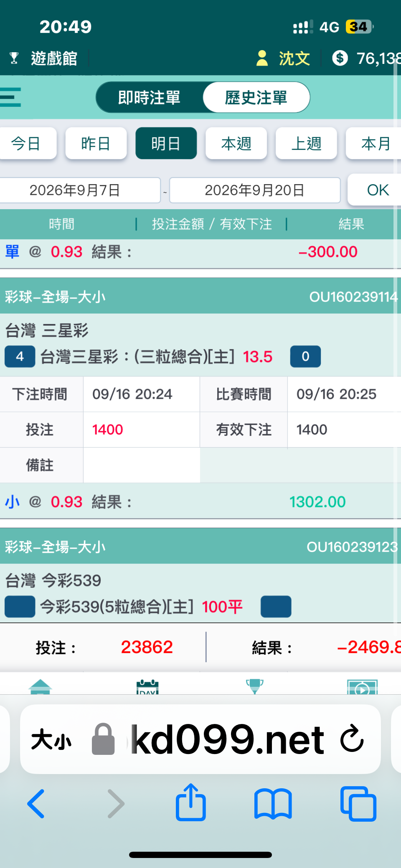Open the Safari bookmarks book icon
This screenshot has height=868, width=401.
[273, 804]
